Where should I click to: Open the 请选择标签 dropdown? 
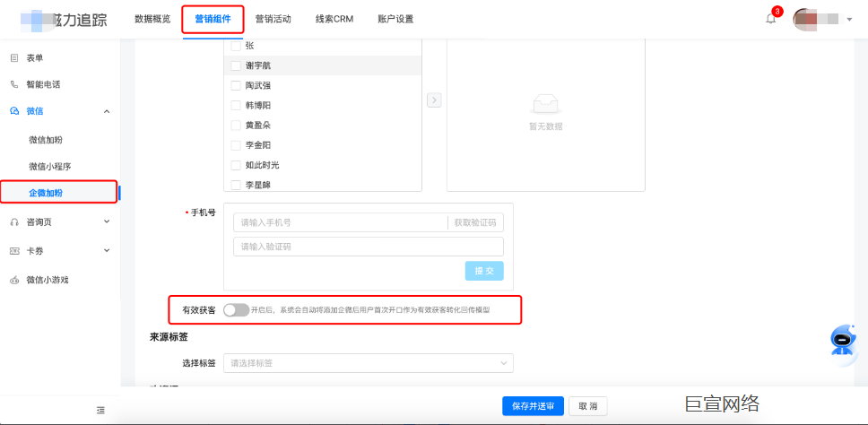(x=369, y=363)
